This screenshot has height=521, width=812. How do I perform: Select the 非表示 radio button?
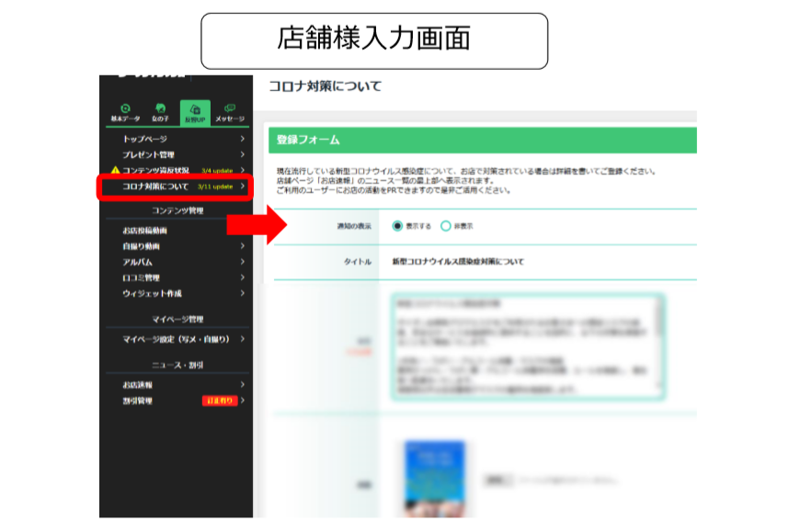point(445,226)
